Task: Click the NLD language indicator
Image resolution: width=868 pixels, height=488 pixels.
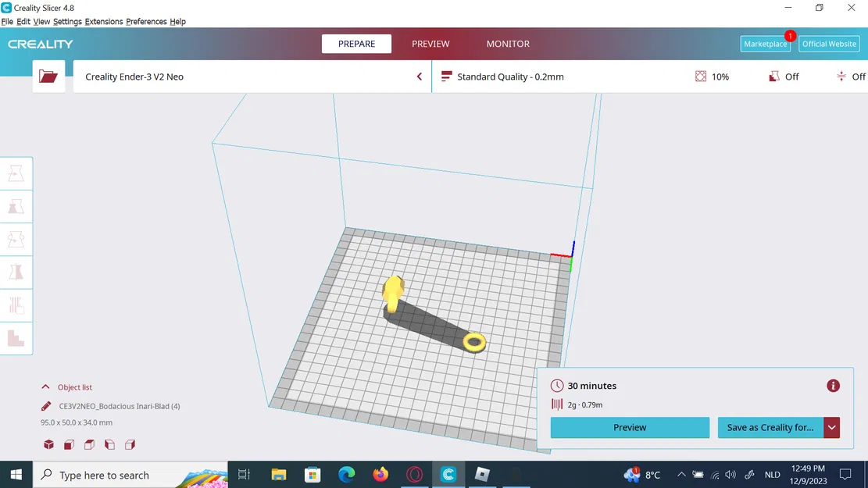Action: 772,475
